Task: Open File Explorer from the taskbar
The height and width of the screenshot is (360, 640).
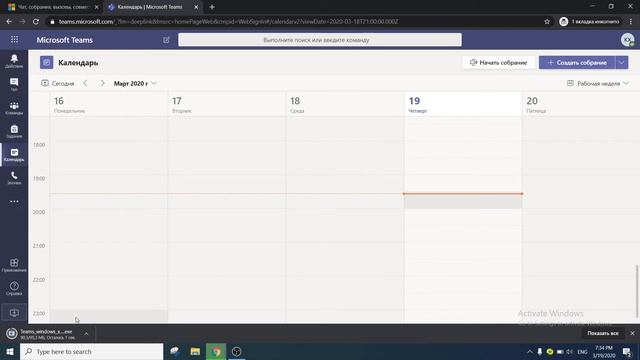Action: 195,351
